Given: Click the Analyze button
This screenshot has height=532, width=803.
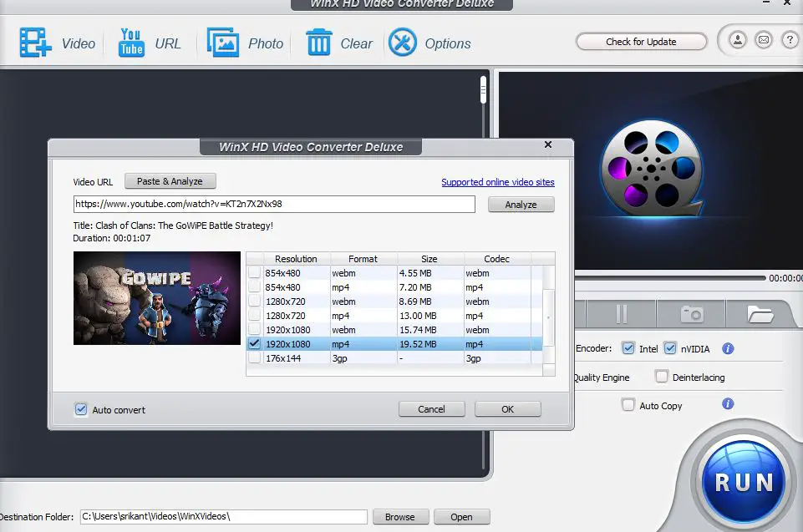Looking at the screenshot, I should [521, 205].
